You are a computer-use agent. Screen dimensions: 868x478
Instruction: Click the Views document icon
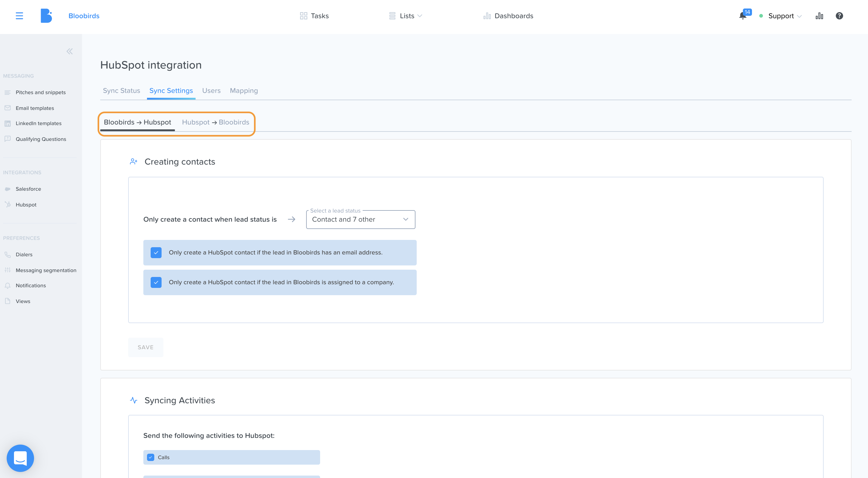point(7,301)
